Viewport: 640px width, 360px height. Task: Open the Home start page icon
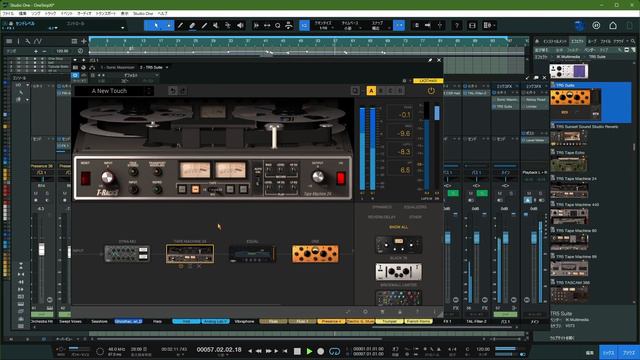[x=613, y=25]
